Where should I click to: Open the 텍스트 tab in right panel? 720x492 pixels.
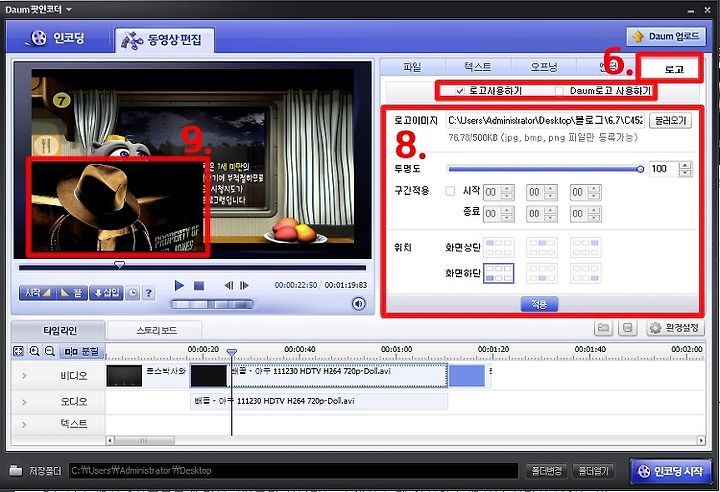(x=478, y=67)
